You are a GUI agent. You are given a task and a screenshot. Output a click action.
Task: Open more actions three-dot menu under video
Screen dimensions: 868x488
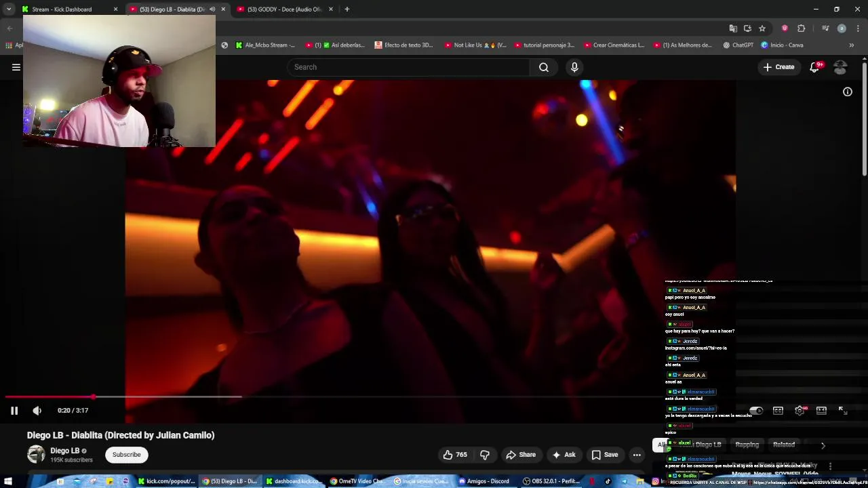pos(637,455)
